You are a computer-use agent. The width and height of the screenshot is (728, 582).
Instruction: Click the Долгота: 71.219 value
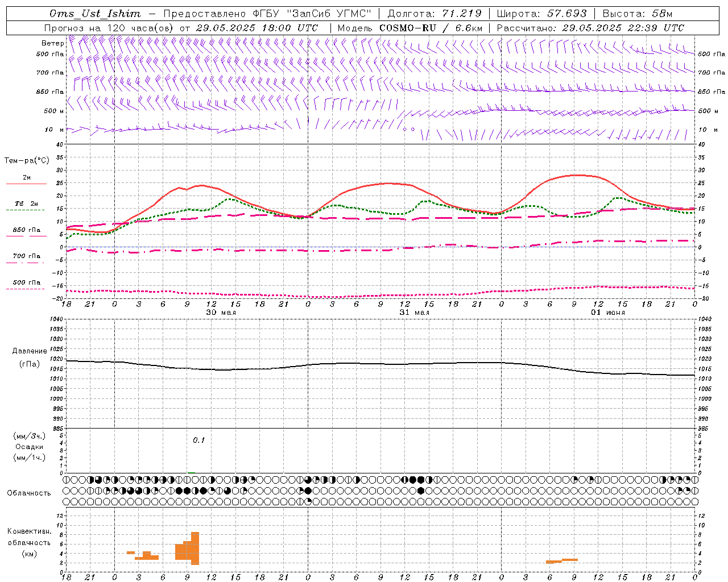point(435,14)
